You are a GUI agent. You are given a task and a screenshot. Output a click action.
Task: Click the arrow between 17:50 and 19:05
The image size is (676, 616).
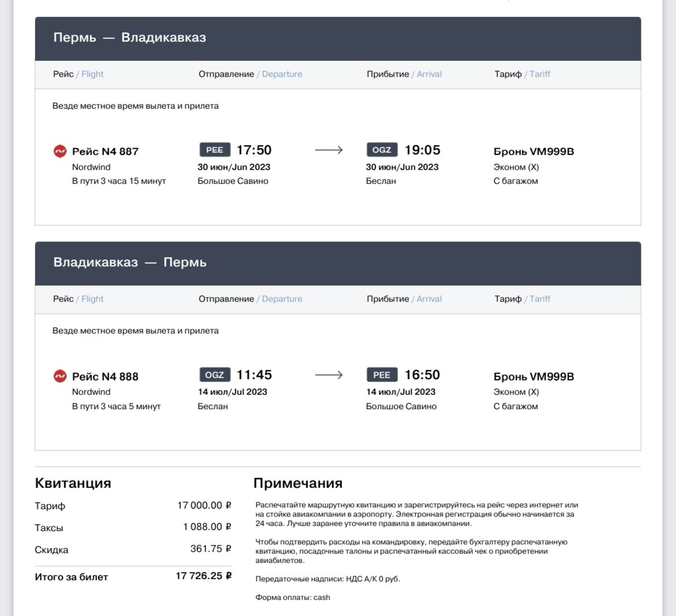pos(329,150)
